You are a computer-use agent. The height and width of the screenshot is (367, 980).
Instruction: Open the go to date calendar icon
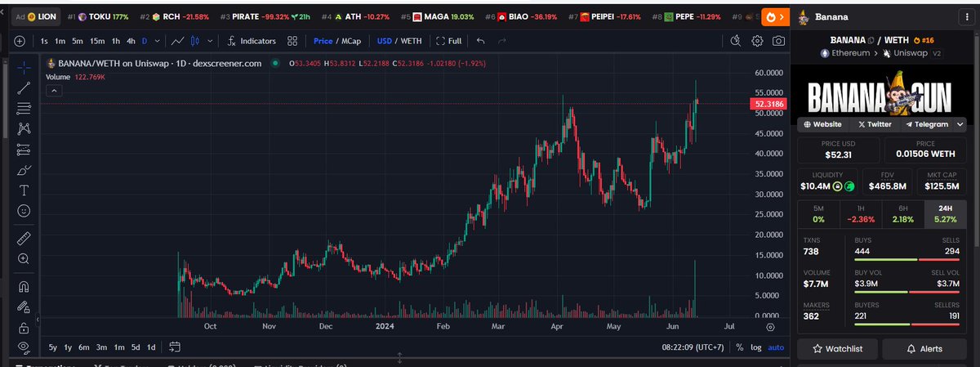(175, 347)
